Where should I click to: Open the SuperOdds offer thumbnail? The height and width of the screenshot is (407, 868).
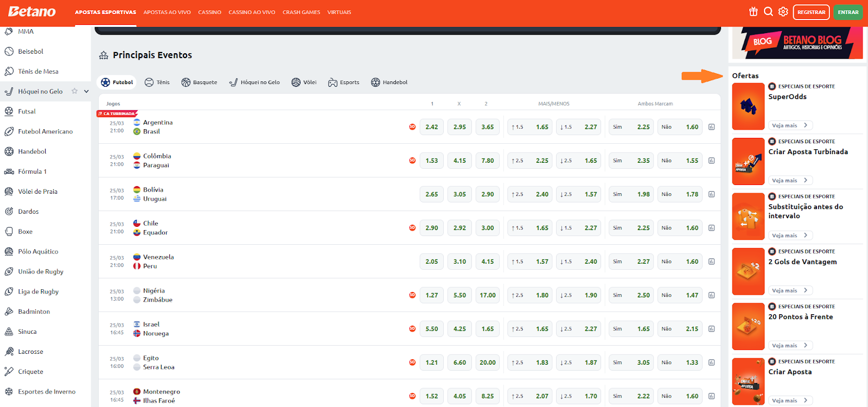pyautogui.click(x=748, y=106)
